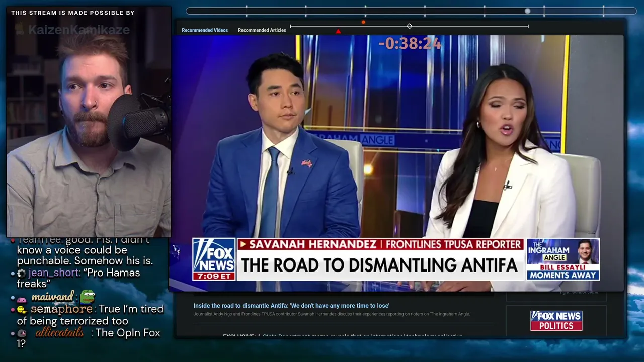Viewport: 644px width, 362px height.
Task: Click 'THE ROAD TO DISMANTLING ANTIFA' headline banner
Action: pos(380,265)
